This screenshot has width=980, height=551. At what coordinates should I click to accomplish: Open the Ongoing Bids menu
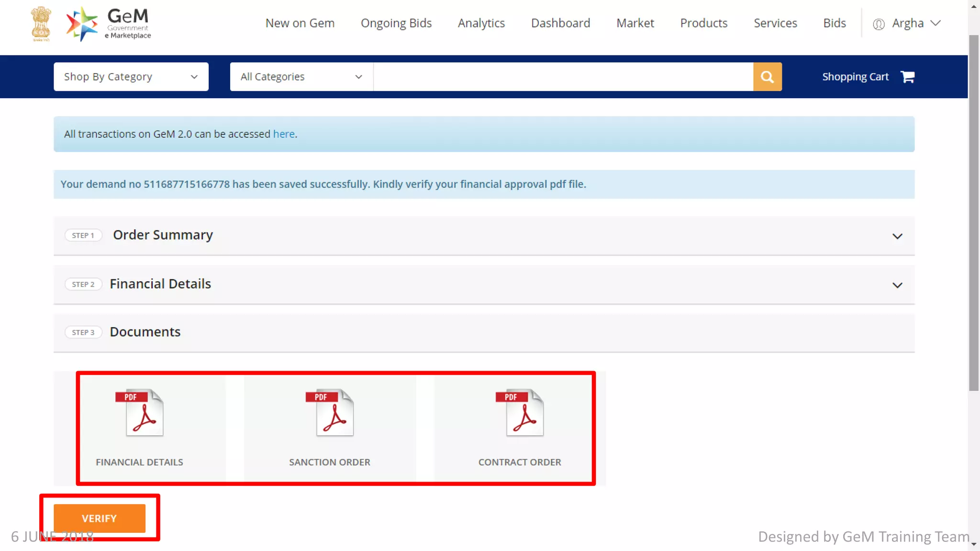point(396,23)
